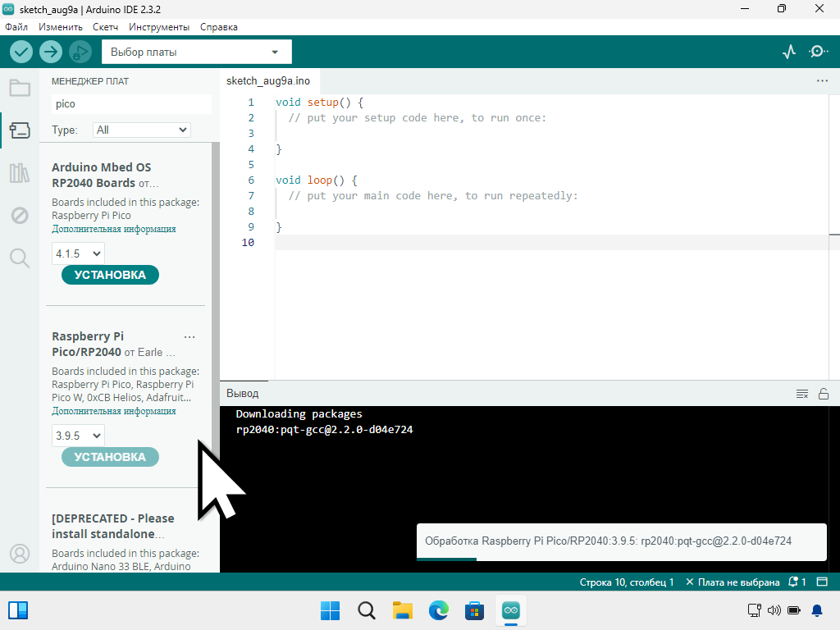Click the Downloading packages output line
840x630 pixels.
click(x=299, y=414)
